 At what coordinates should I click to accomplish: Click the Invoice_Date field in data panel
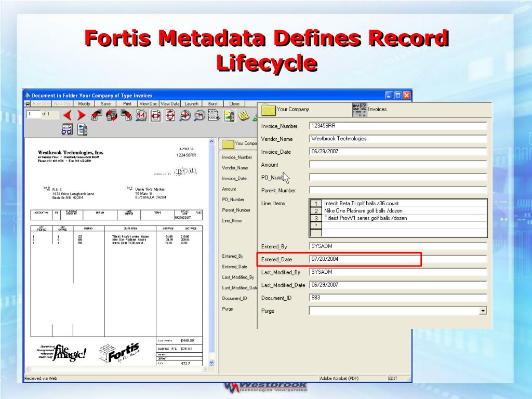pos(398,152)
